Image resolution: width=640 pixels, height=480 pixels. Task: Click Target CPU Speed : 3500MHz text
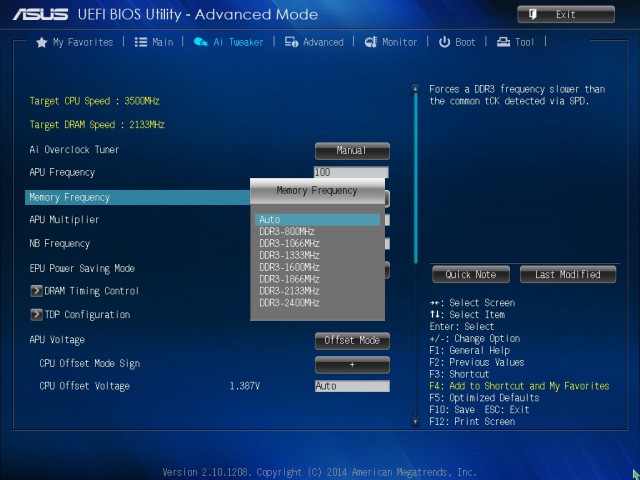[x=94, y=101]
